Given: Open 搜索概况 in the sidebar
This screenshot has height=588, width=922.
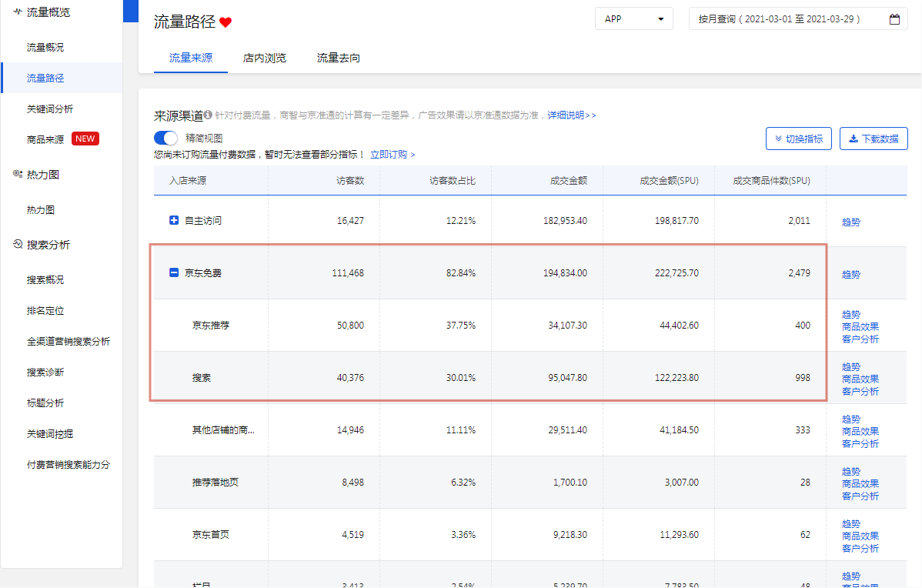Looking at the screenshot, I should coord(45,280).
